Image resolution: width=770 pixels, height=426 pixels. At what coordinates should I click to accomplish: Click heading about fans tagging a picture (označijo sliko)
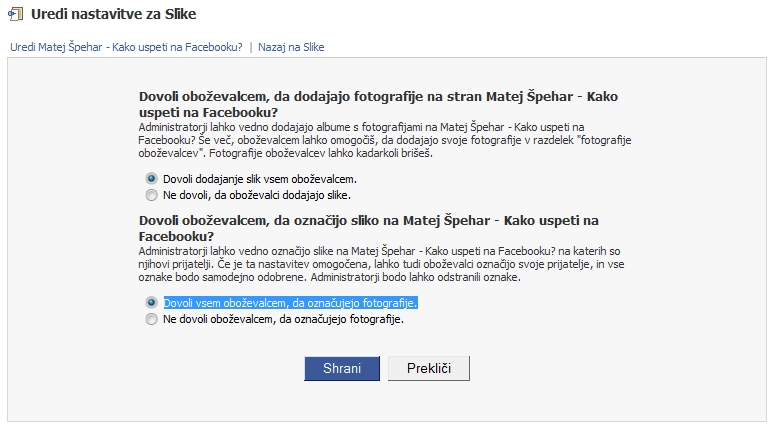(368, 228)
